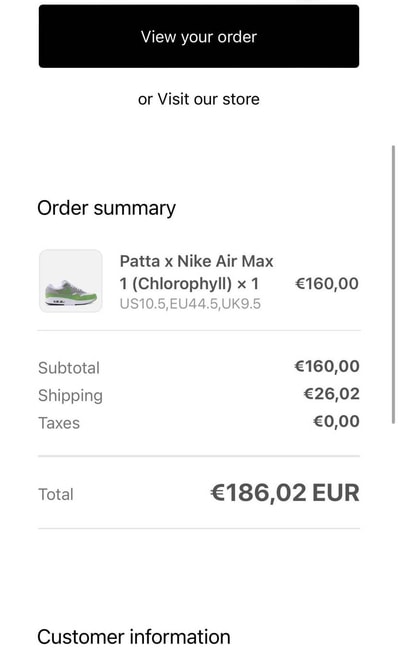This screenshot has width=398, height=648.
Task: Click the taxes amount €0,00
Action: pyautogui.click(x=336, y=422)
